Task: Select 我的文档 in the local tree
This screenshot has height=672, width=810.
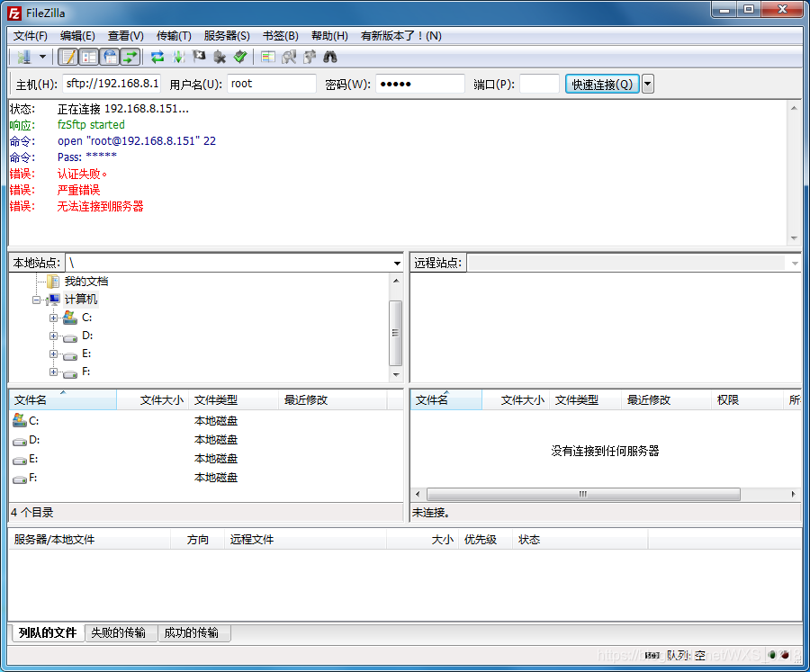Action: click(x=86, y=282)
